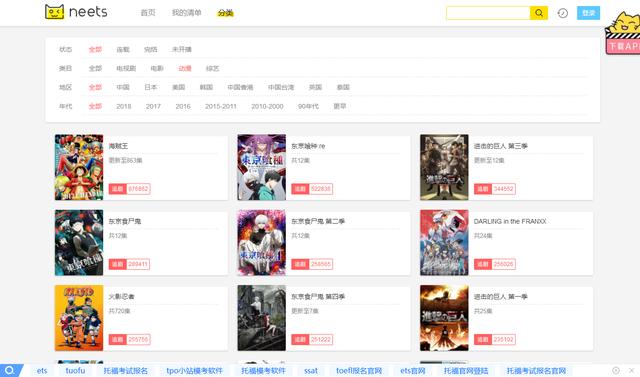Filter year by 90年代
The height and width of the screenshot is (377, 640).
coord(308,106)
